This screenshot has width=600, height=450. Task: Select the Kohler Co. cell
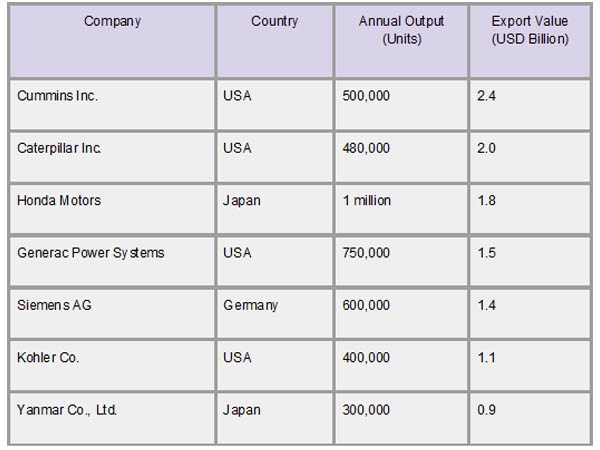coord(48,357)
